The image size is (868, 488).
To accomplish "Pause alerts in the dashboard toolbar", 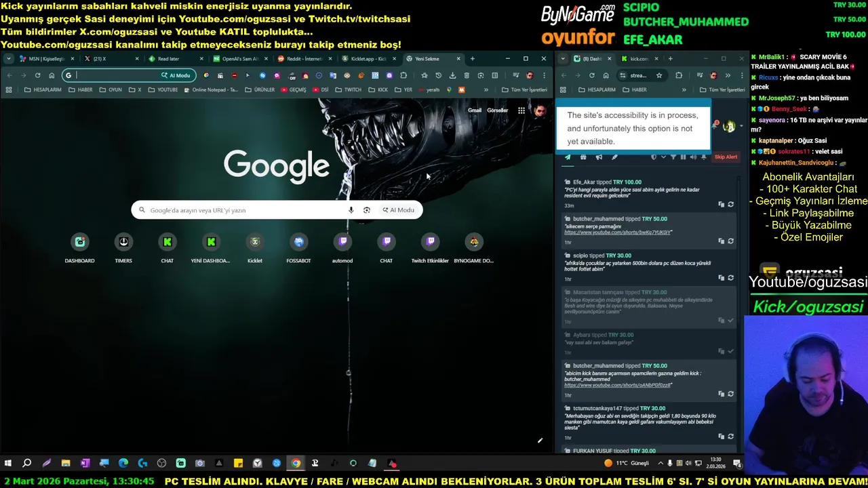I will [683, 157].
